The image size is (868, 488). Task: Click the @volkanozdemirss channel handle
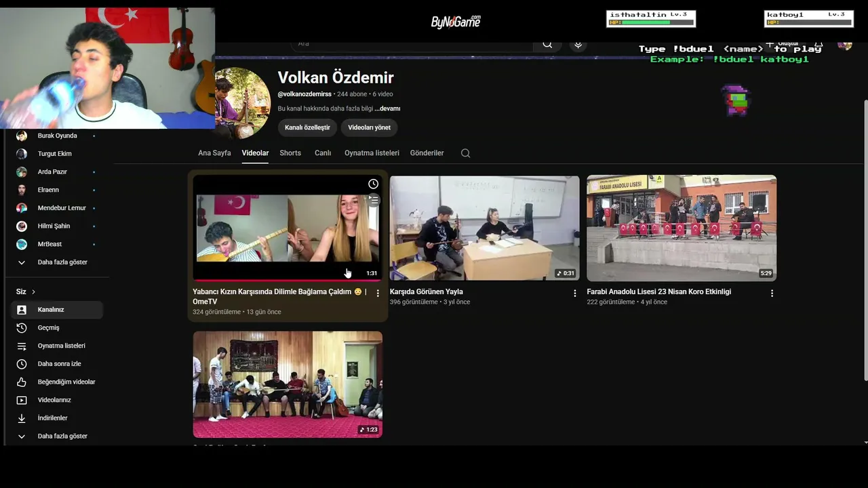coord(304,94)
